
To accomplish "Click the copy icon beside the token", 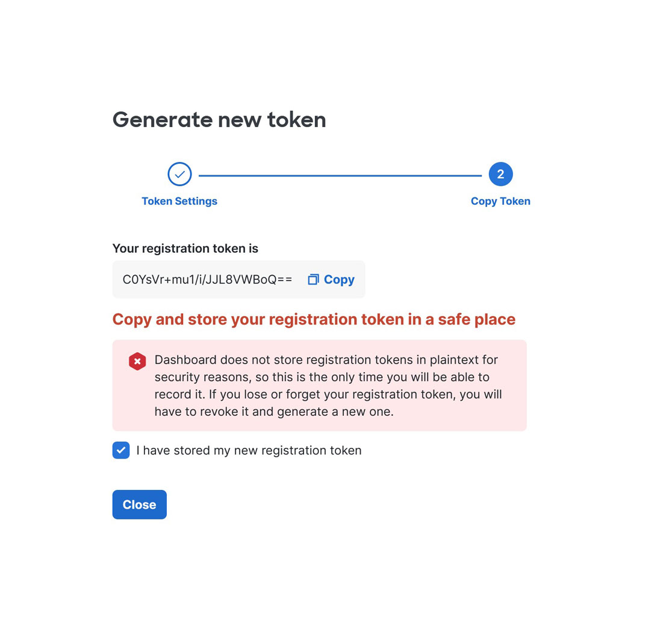I will pyautogui.click(x=313, y=280).
